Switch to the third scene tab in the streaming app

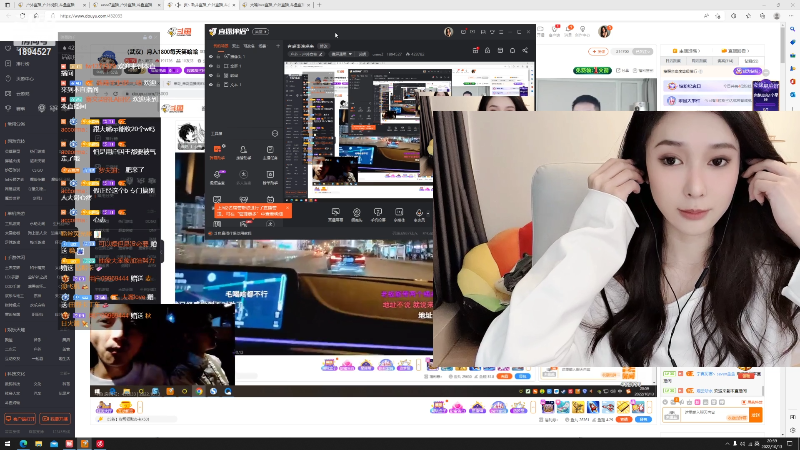249,46
